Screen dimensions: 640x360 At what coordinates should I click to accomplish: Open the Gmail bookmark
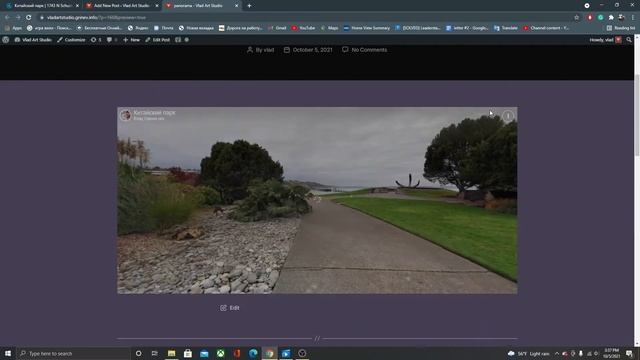277,28
